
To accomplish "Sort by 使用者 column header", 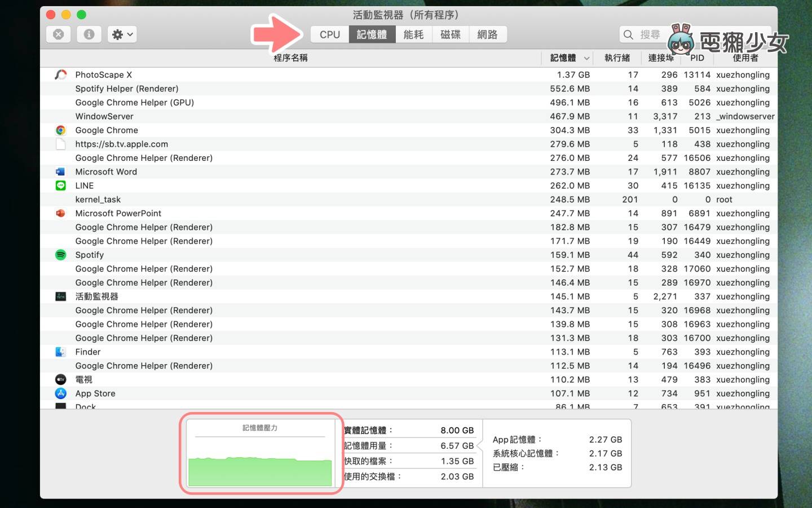I will point(745,58).
